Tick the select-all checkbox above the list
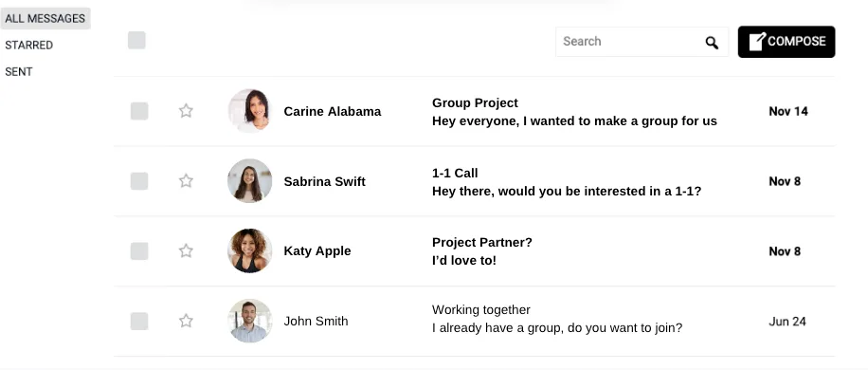 click(136, 41)
